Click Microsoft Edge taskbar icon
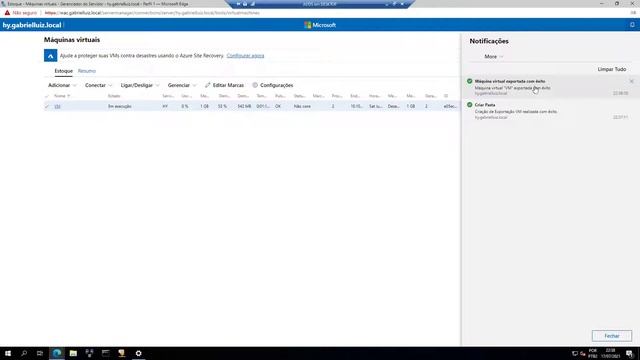640x360 pixels. tap(57, 353)
